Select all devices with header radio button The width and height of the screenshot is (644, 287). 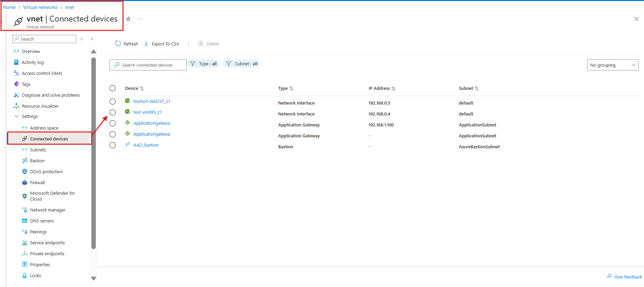[x=113, y=88]
